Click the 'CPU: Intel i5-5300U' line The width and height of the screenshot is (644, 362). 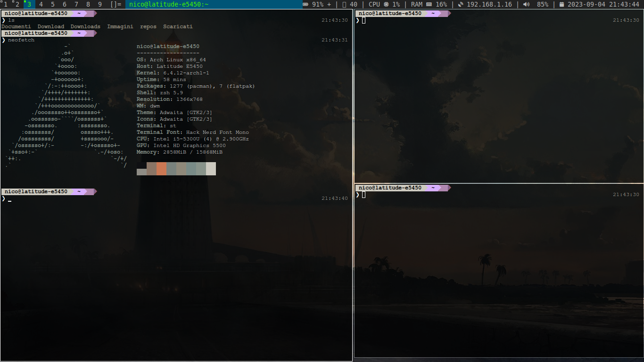click(x=193, y=139)
